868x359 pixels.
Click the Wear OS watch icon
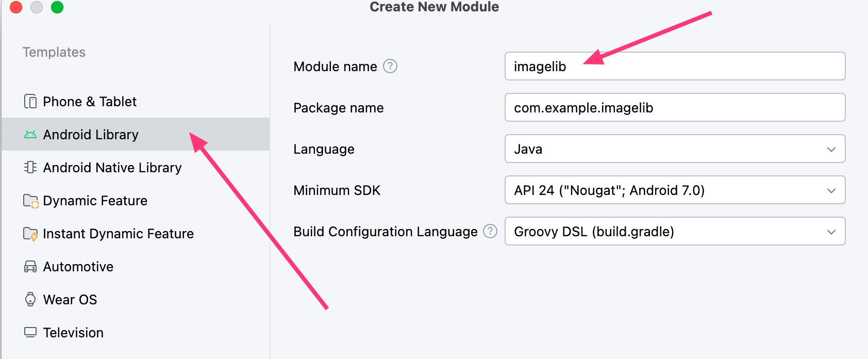(x=30, y=300)
